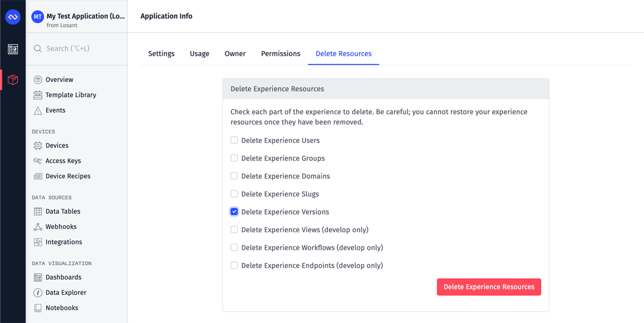
Task: Click the Access Keys key icon
Action: (38, 161)
